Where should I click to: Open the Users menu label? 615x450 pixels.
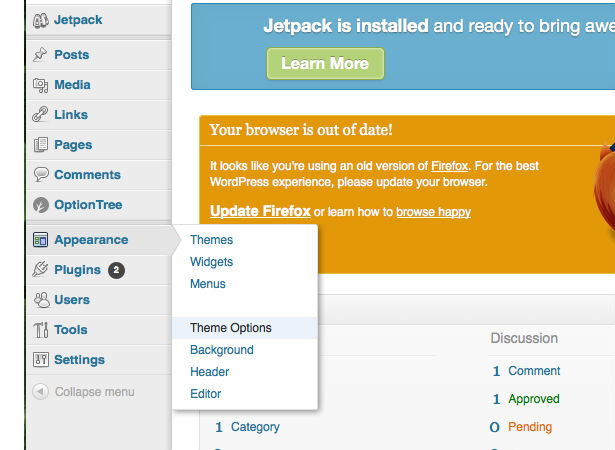click(72, 300)
